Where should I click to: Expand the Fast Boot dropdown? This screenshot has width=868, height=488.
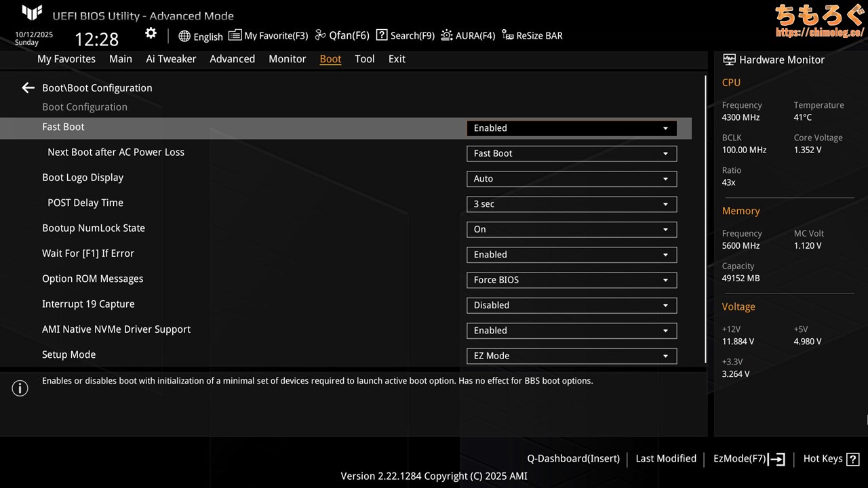[571, 128]
